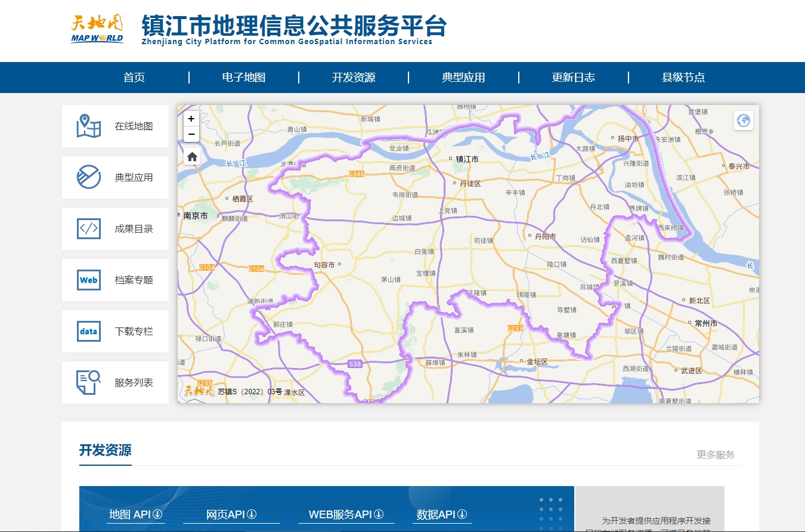Click the 更多服务 link

(x=716, y=454)
